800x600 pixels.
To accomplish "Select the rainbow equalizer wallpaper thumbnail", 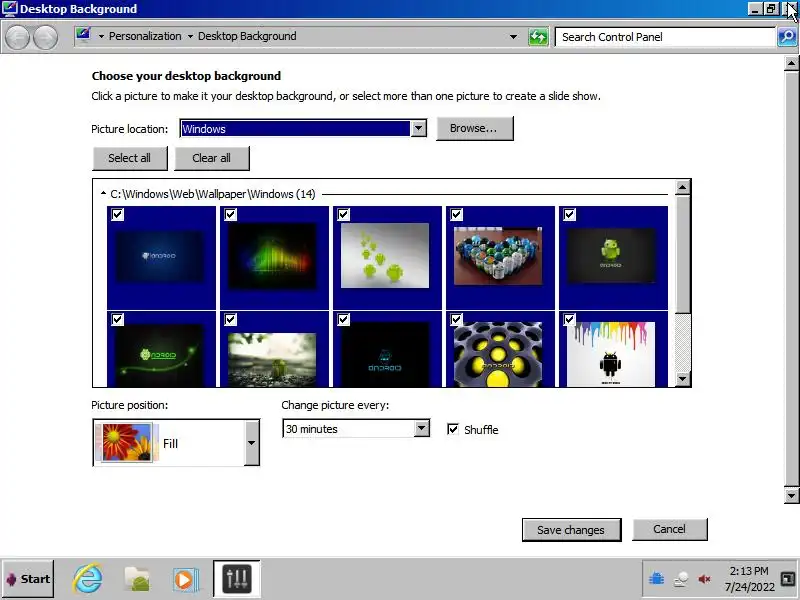I will coord(272,256).
